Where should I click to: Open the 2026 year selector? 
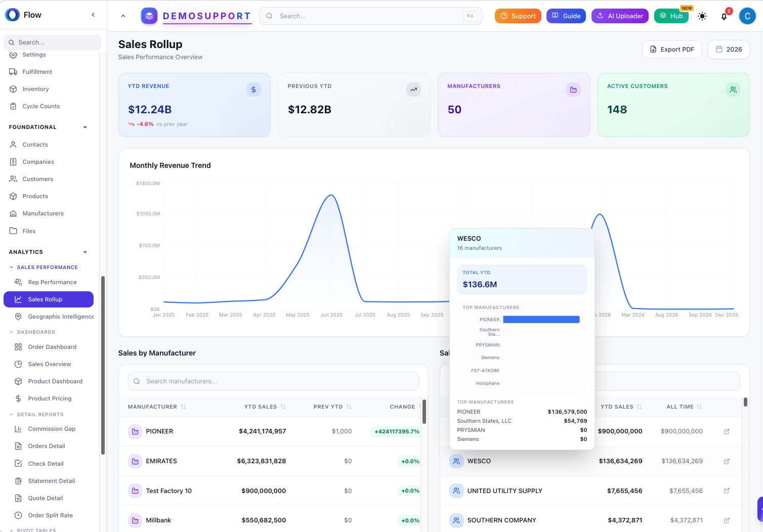point(729,49)
